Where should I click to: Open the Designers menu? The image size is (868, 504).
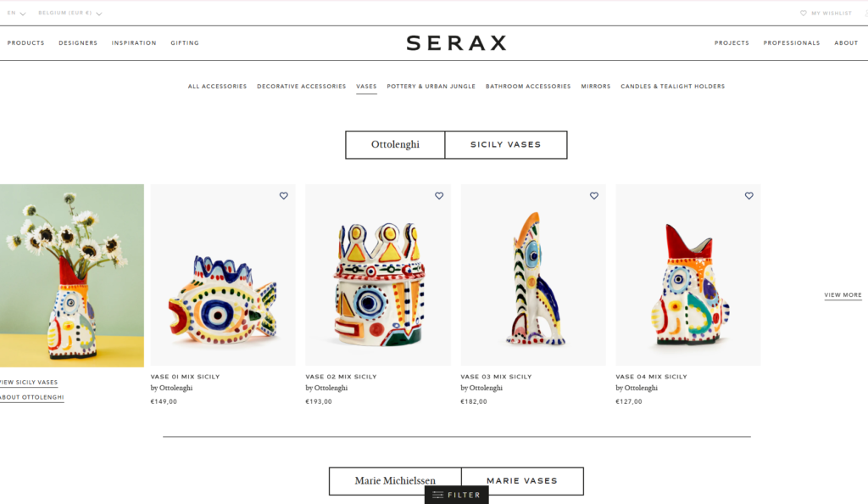[78, 42]
